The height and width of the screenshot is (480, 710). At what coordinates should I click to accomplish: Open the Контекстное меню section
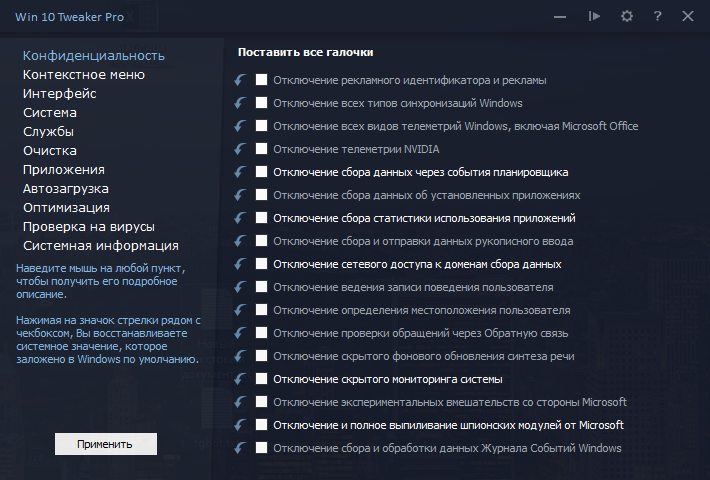coord(84,75)
